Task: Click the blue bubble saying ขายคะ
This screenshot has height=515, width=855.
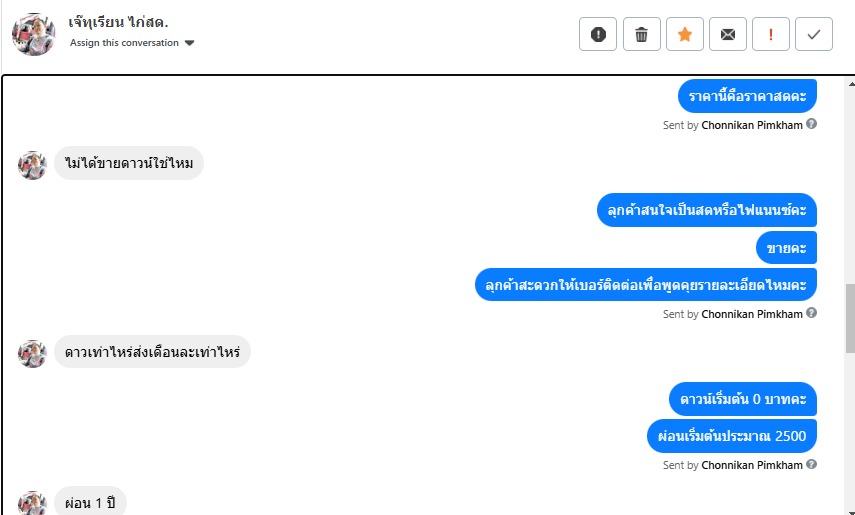Action: coord(787,247)
